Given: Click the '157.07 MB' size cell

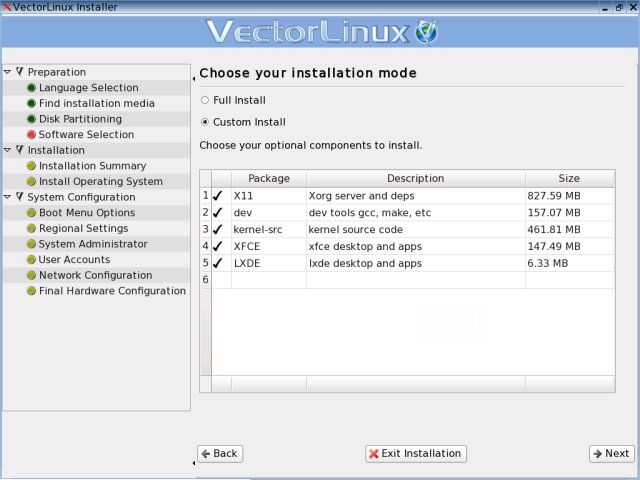Looking at the screenshot, I should point(570,213).
